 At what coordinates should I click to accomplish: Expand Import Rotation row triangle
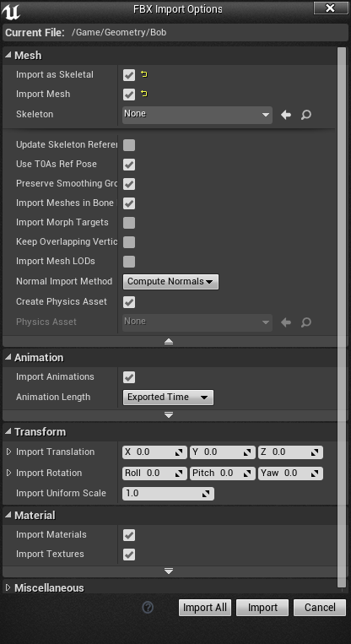tap(8, 473)
